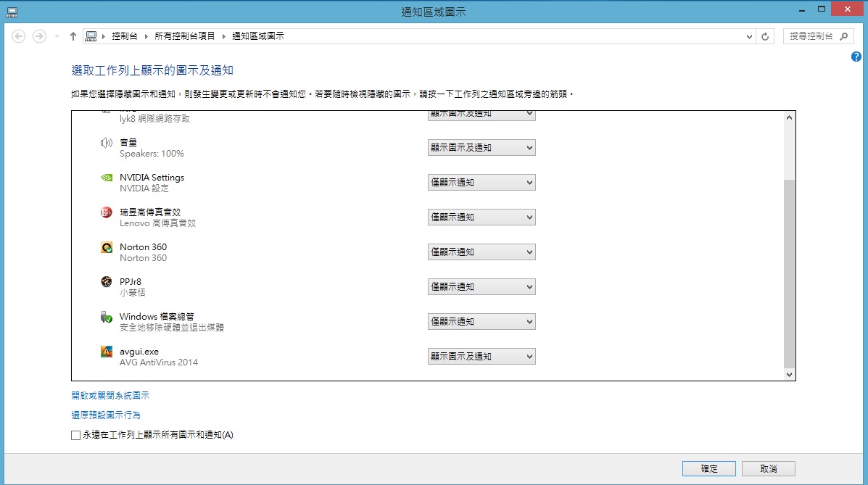Open help with the question mark icon

(x=856, y=57)
